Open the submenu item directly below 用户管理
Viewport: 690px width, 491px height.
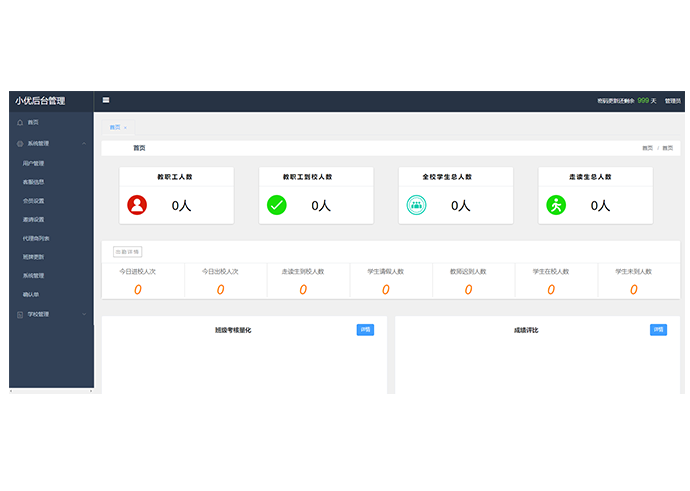[51, 182]
